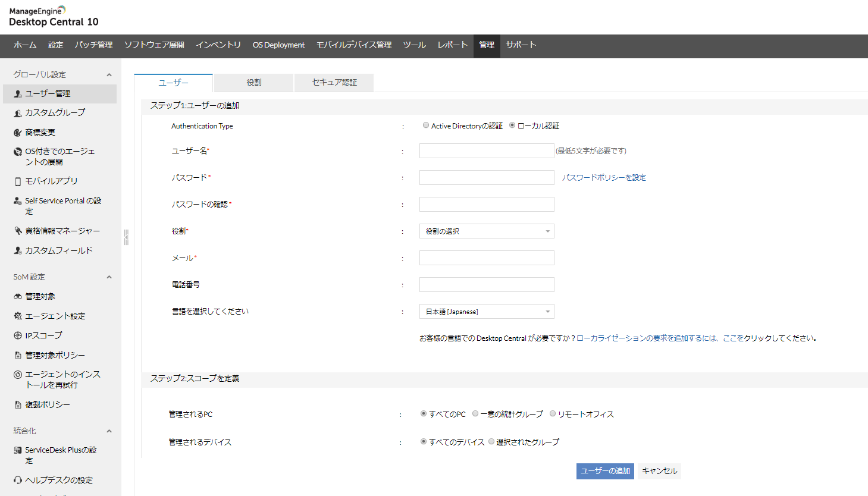Viewport: 868px width, 496px height.
Task: Click the ユーザー管理 sidebar icon
Action: tap(18, 94)
